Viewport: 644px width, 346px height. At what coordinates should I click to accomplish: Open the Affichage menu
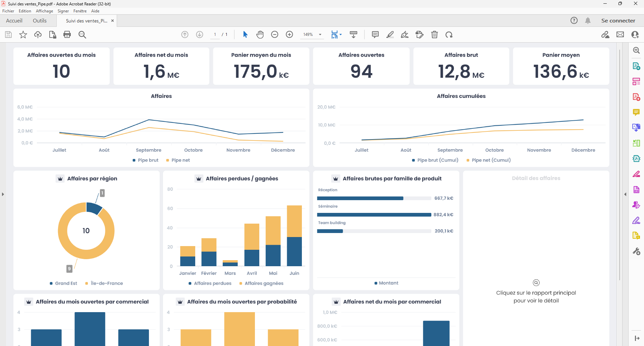[x=44, y=11]
